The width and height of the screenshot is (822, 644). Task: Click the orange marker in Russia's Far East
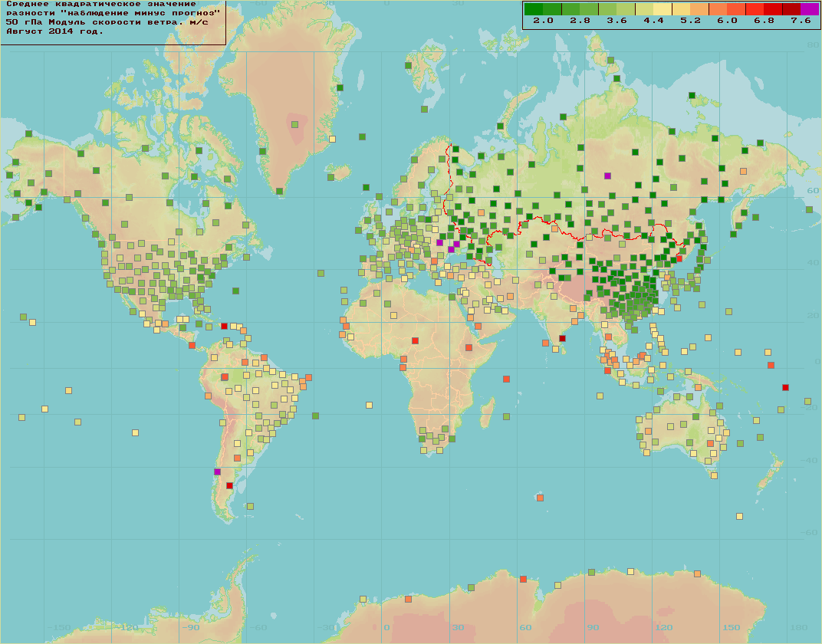click(743, 171)
